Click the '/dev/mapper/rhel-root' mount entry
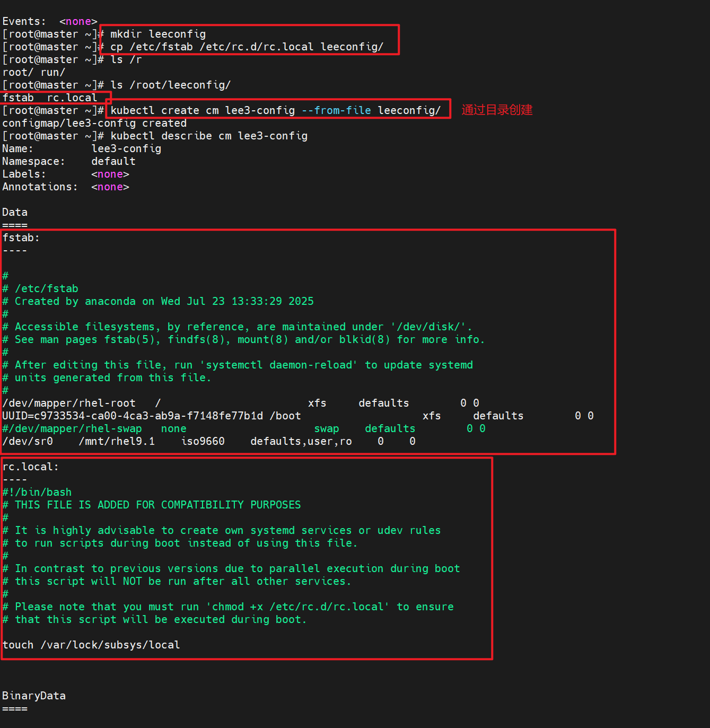 point(241,403)
